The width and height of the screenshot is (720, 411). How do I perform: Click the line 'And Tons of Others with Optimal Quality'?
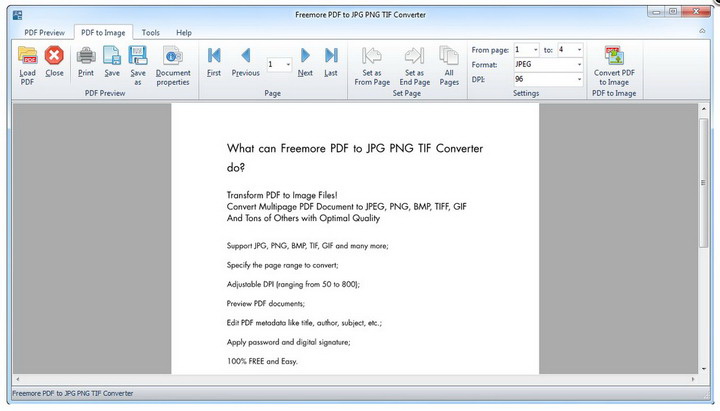pos(303,218)
